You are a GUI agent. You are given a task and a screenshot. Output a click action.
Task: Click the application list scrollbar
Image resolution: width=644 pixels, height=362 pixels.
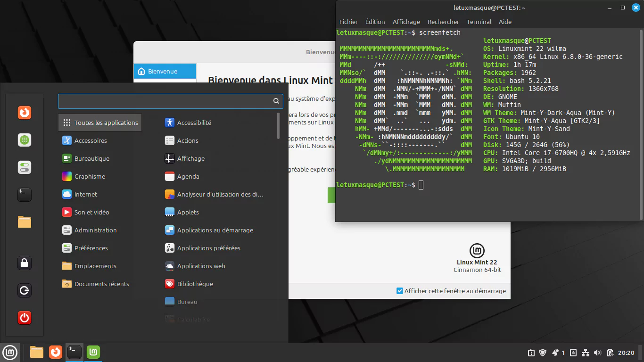click(279, 126)
